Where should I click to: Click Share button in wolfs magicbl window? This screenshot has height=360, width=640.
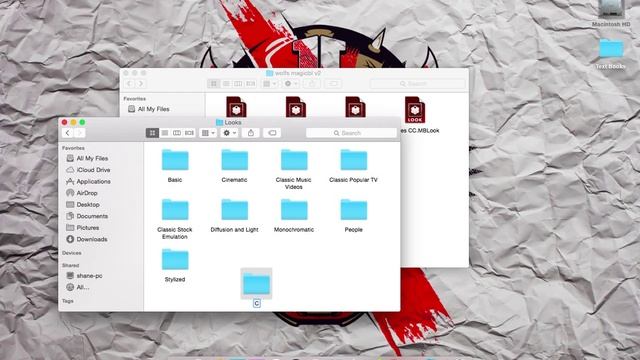coord(312,84)
